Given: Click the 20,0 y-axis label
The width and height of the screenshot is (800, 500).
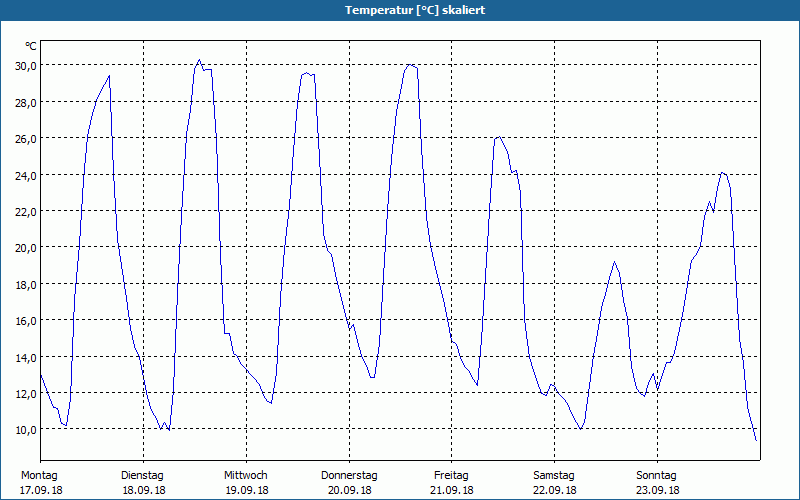Looking at the screenshot, I should coord(26,247).
